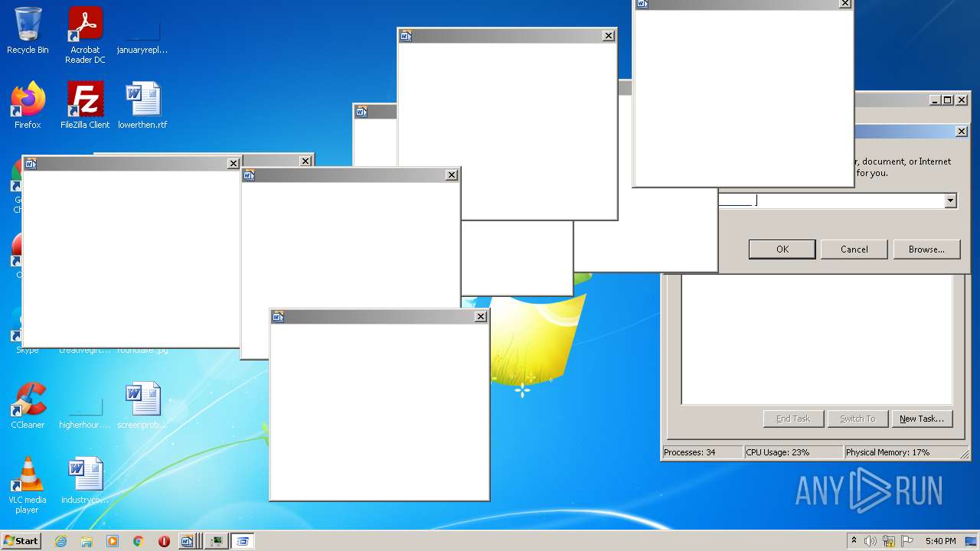Open Google Chrome from taskbar
The width and height of the screenshot is (980, 551).
coord(139,541)
